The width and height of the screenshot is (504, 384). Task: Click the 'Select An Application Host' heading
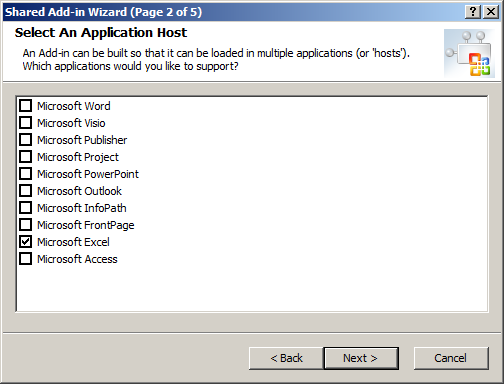pyautogui.click(x=101, y=33)
